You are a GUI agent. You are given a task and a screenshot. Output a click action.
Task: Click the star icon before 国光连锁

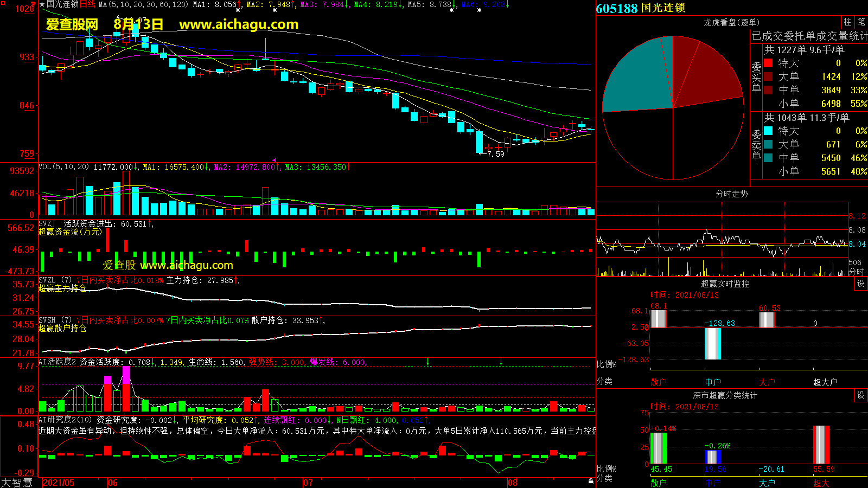(42, 4)
